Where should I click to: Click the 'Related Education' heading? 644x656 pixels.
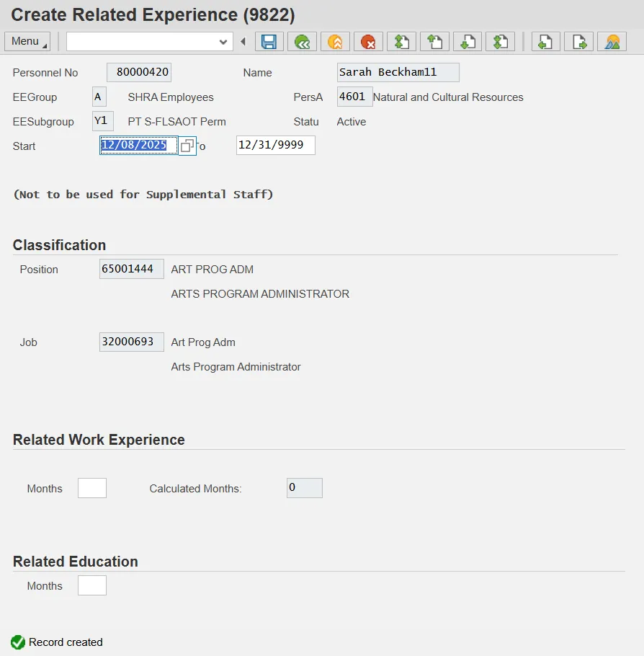click(x=75, y=562)
